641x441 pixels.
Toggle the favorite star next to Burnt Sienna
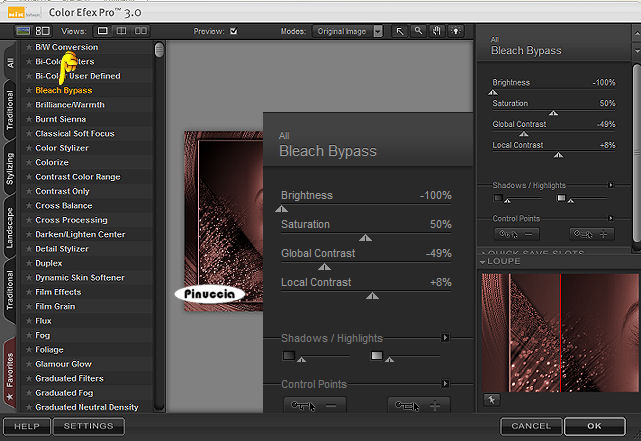[x=29, y=119]
